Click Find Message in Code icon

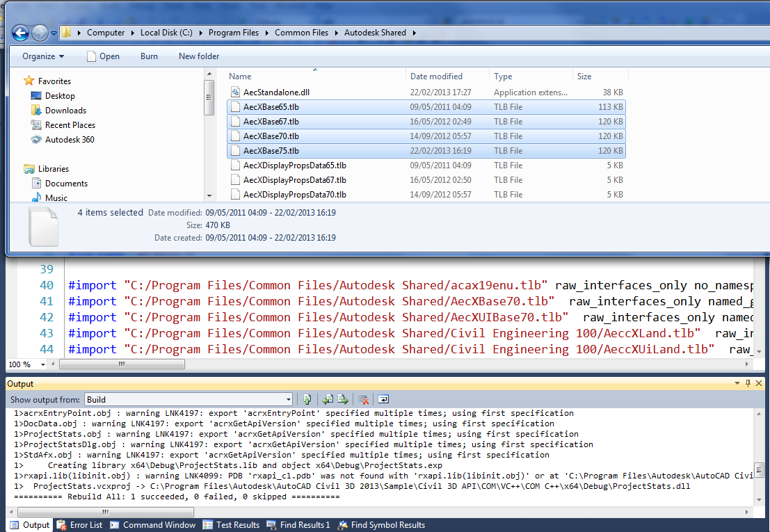(x=307, y=399)
